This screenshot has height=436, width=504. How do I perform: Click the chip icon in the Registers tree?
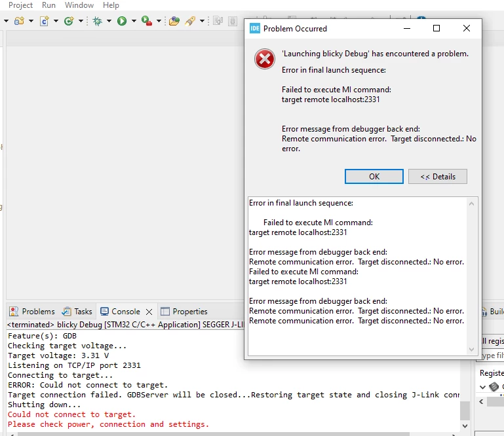494,386
